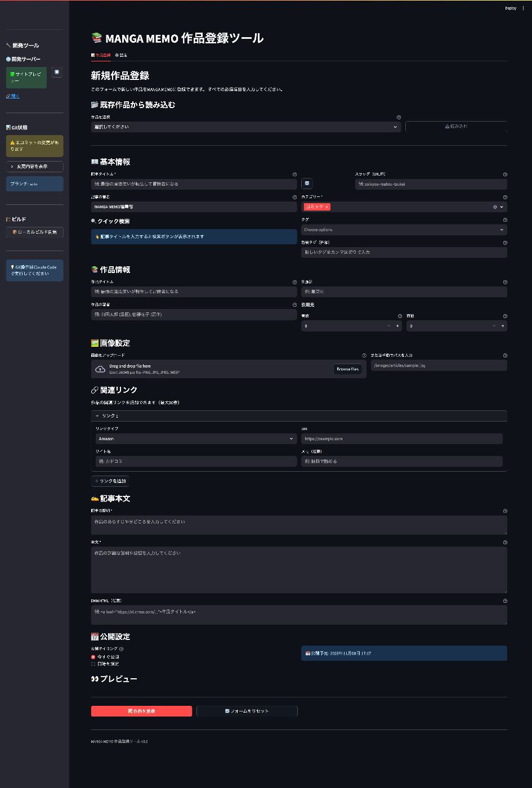Image resolution: width=532 pixels, height=788 pixels.
Task: Show help for タグ field
Action: [505, 220]
